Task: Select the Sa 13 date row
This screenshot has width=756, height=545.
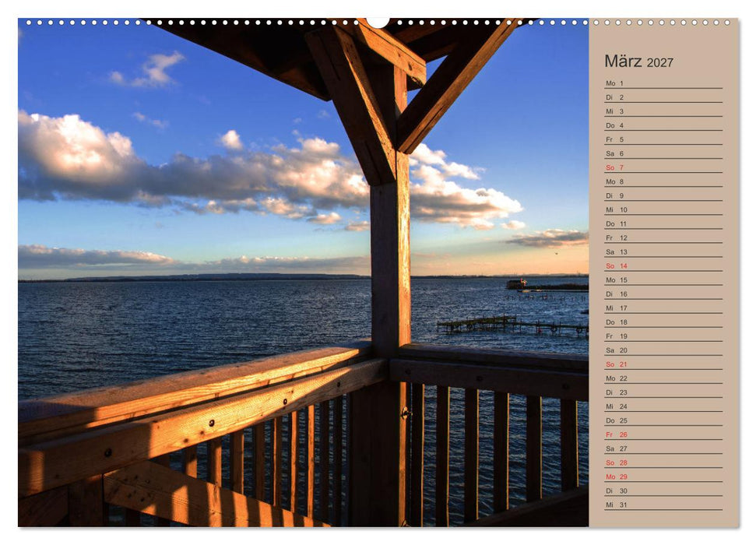Action: pyautogui.click(x=663, y=251)
